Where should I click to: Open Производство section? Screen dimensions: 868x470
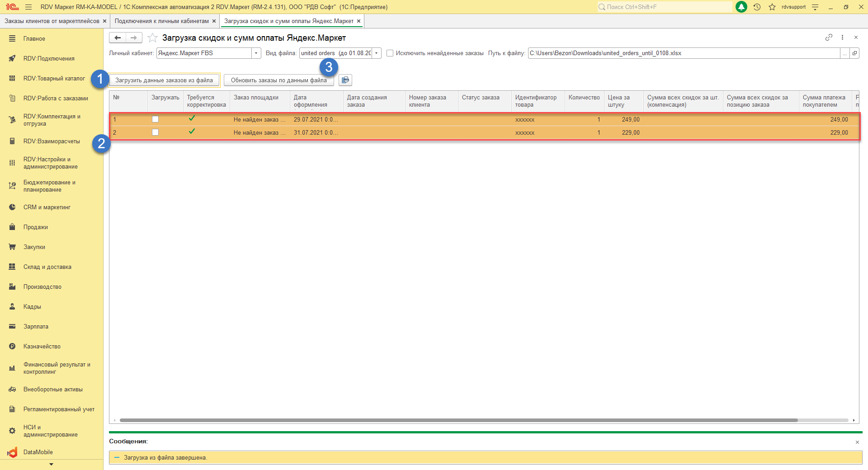[42, 287]
